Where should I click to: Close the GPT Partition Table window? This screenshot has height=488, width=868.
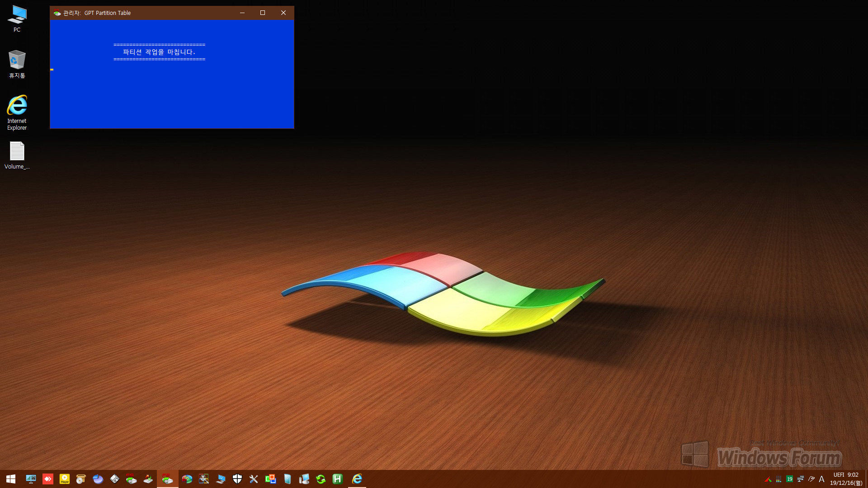[283, 13]
